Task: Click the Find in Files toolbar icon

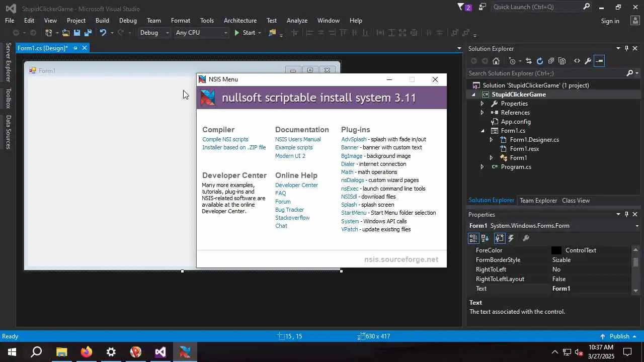Action: click(x=272, y=33)
